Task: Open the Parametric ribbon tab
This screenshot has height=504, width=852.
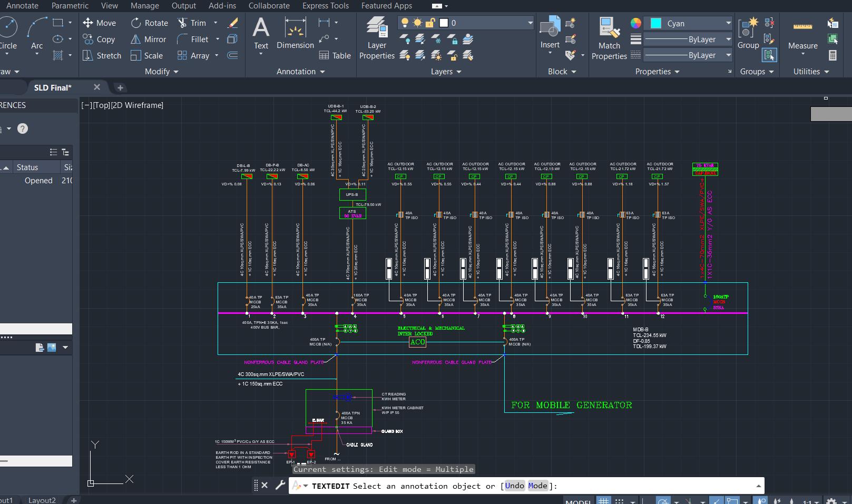Action: pos(70,6)
